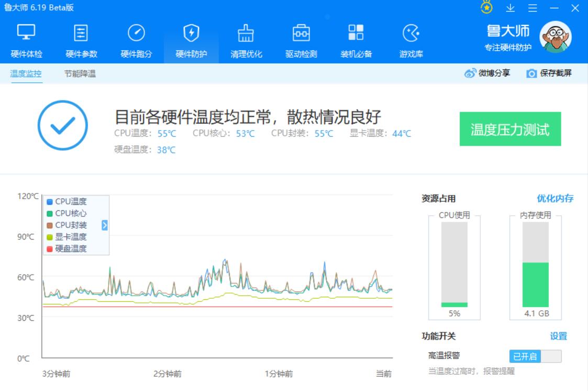
Task: Open the 清理优化 cleanup optimization tool
Action: [x=246, y=39]
